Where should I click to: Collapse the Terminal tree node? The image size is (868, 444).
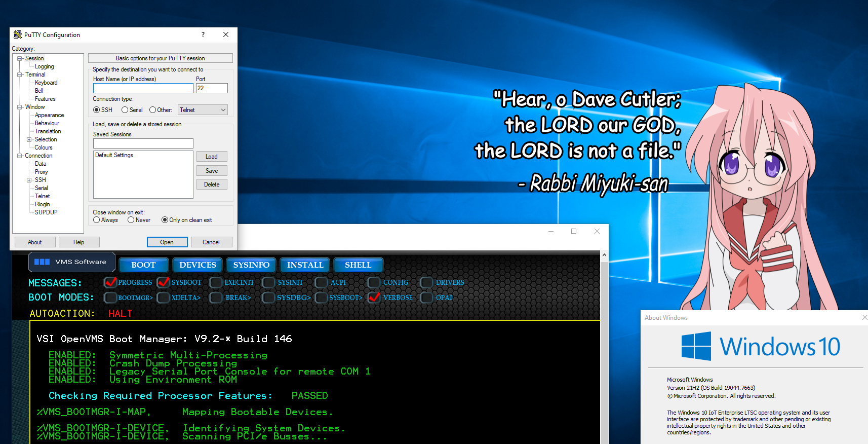[19, 75]
